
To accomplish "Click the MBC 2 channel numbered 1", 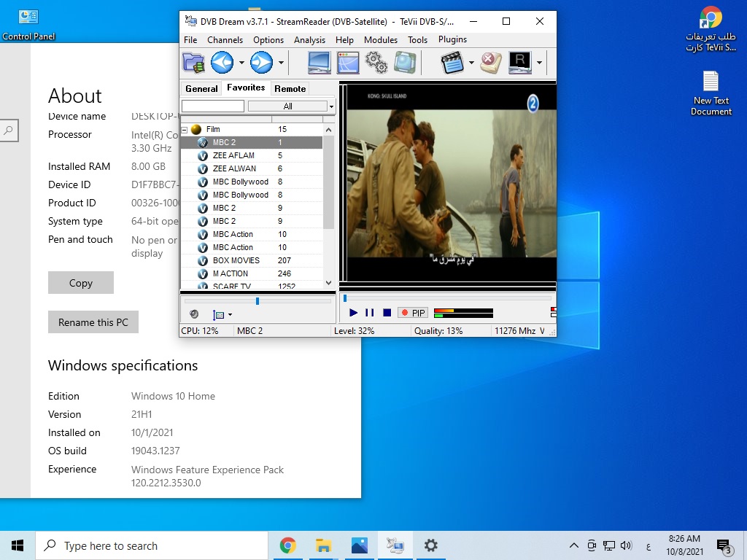I will coord(252,142).
